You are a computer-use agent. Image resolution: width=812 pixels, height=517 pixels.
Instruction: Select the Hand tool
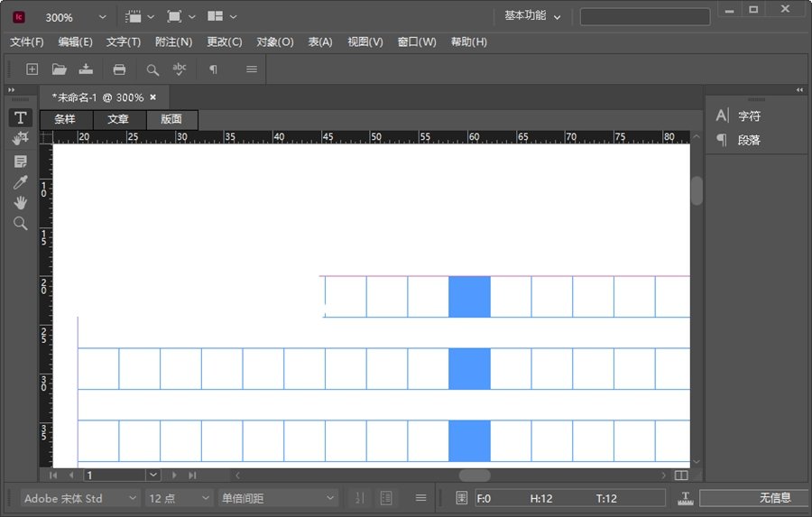click(20, 202)
